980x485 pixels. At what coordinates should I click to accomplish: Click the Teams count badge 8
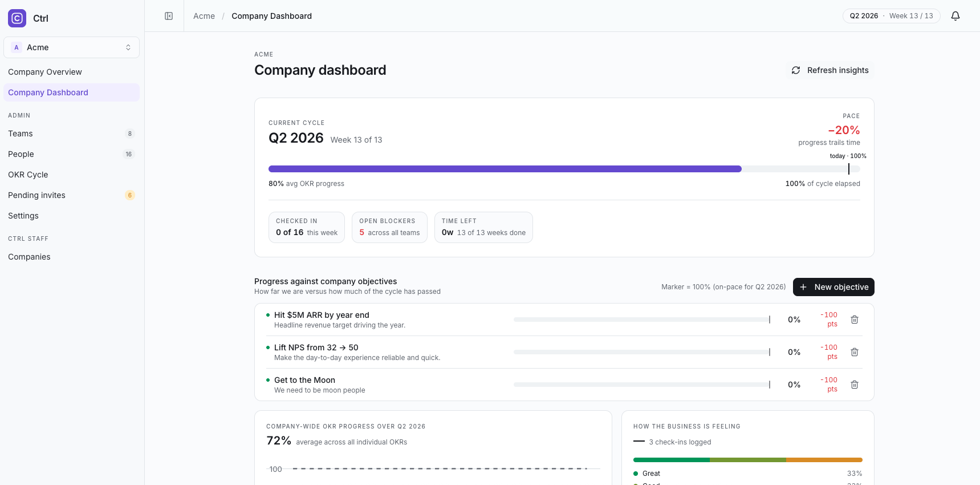[130, 134]
